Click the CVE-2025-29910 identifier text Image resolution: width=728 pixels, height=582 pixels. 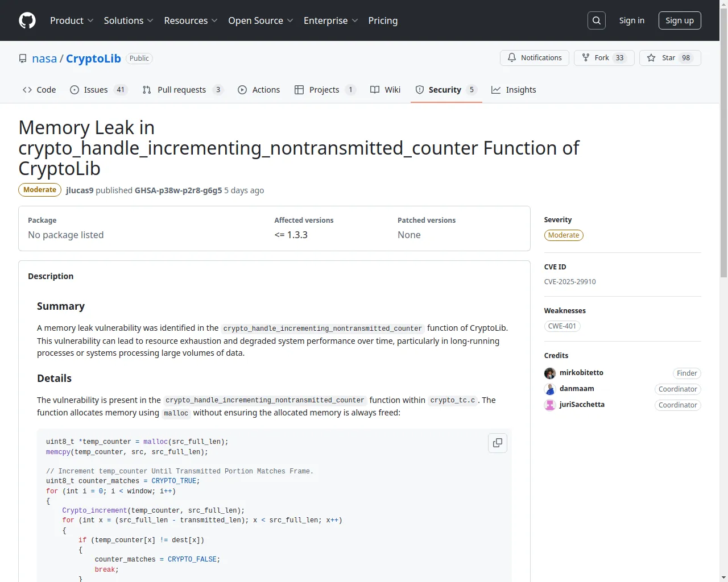(x=570, y=282)
